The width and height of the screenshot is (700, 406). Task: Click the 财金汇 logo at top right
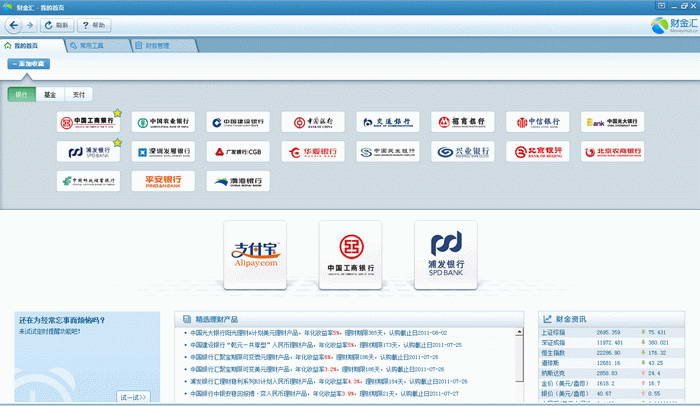(x=674, y=25)
